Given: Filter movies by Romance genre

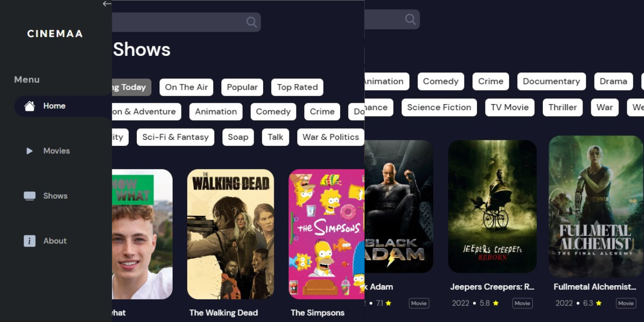Looking at the screenshot, I should (x=379, y=107).
